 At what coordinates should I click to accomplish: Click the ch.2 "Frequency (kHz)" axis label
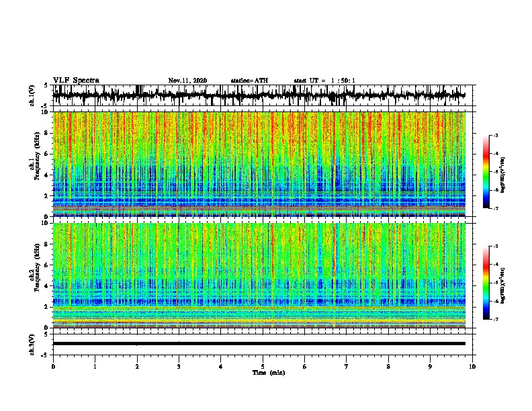(x=37, y=267)
